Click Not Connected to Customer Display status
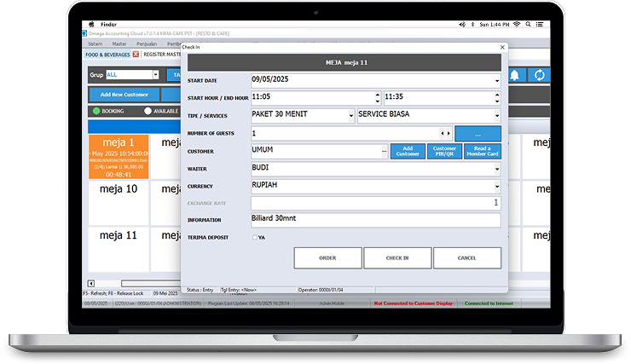Viewport: 631px width, 364px height. click(414, 303)
